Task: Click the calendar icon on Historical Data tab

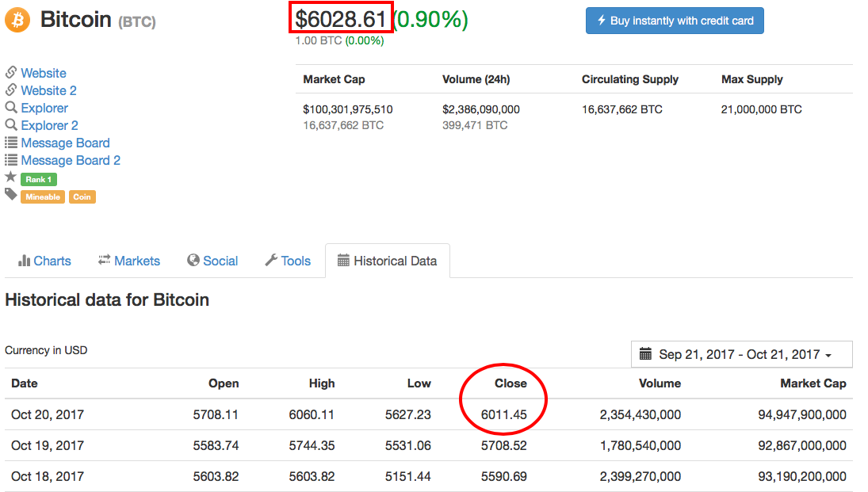Action: (x=343, y=260)
